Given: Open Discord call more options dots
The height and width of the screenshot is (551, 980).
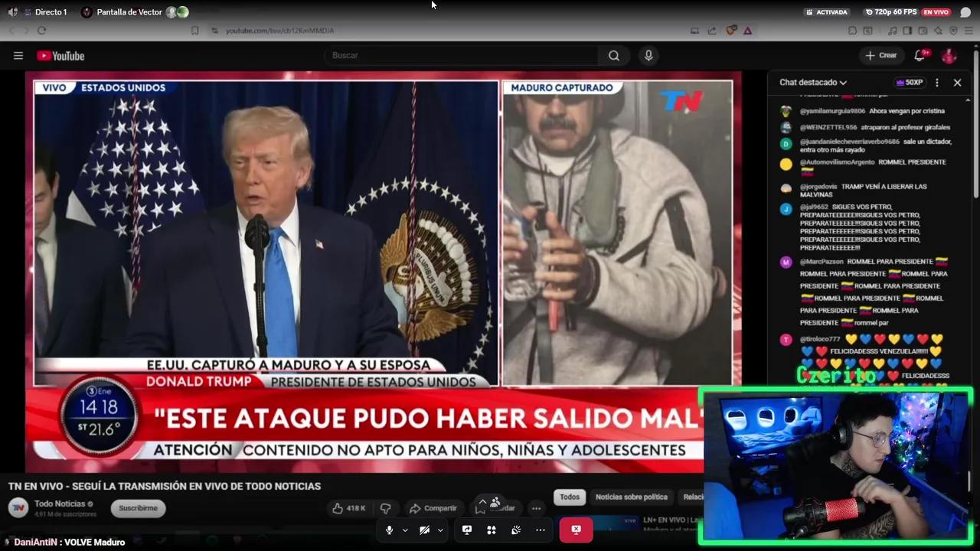Looking at the screenshot, I should [541, 530].
